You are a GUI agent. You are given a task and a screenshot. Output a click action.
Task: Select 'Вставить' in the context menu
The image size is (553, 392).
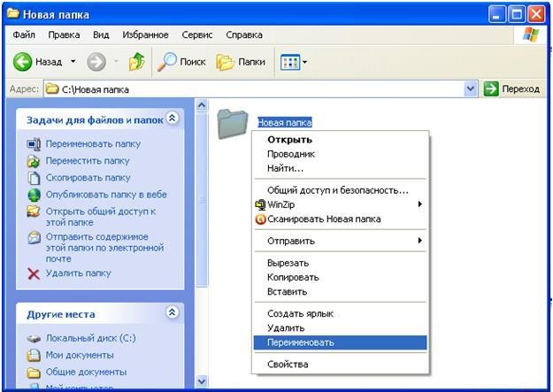click(340, 292)
